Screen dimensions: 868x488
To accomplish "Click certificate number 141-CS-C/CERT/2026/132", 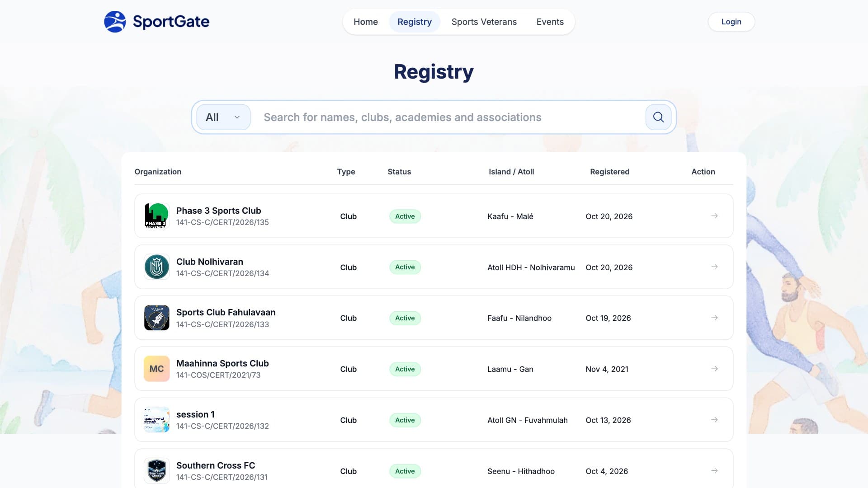I will pos(222,426).
